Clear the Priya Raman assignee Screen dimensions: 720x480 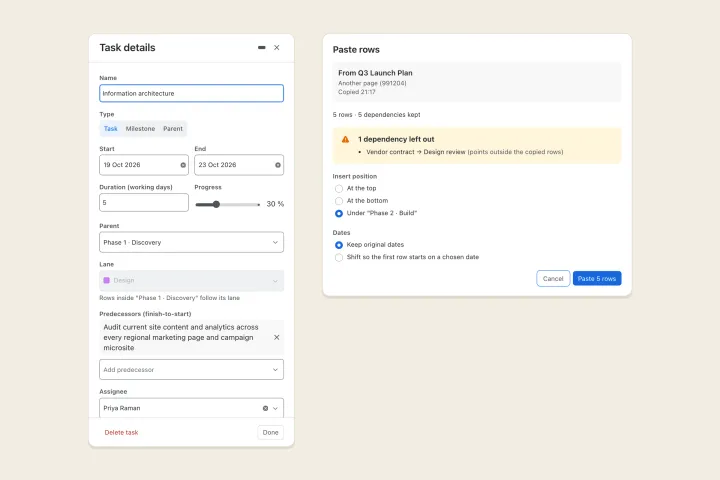[x=265, y=408]
